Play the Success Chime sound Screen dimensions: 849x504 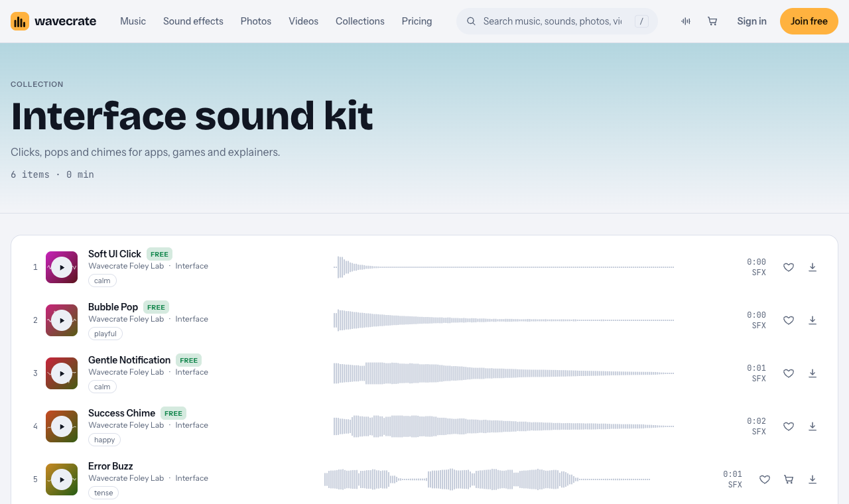pyautogui.click(x=62, y=426)
